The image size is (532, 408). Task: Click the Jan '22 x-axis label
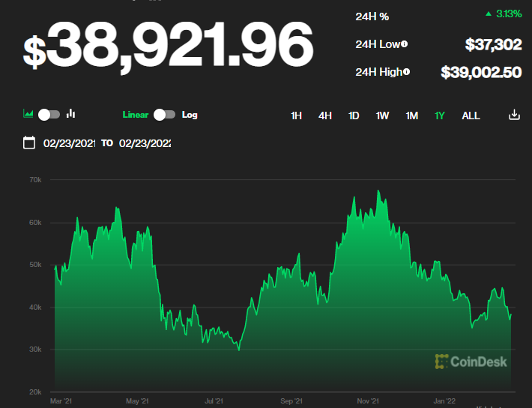click(x=444, y=400)
